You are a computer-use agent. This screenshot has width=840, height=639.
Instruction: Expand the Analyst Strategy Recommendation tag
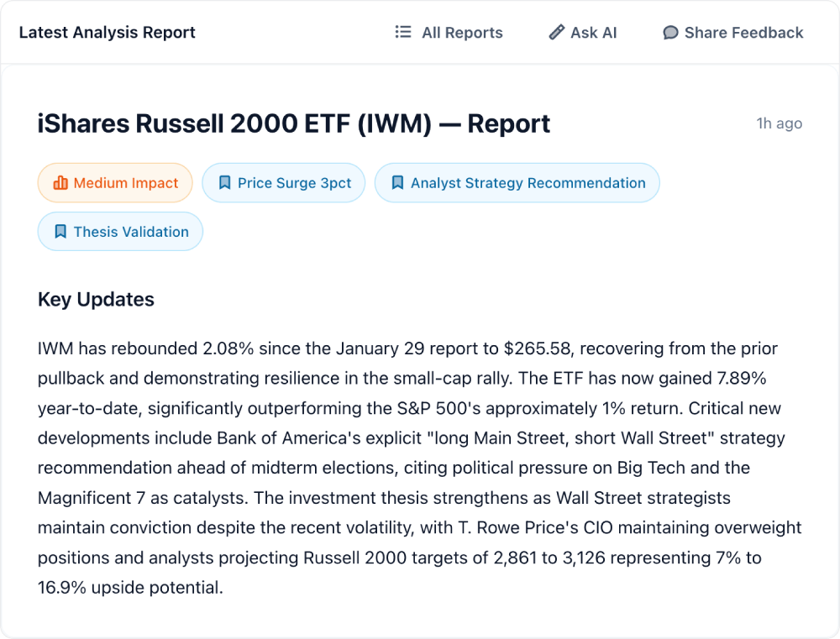click(x=517, y=182)
